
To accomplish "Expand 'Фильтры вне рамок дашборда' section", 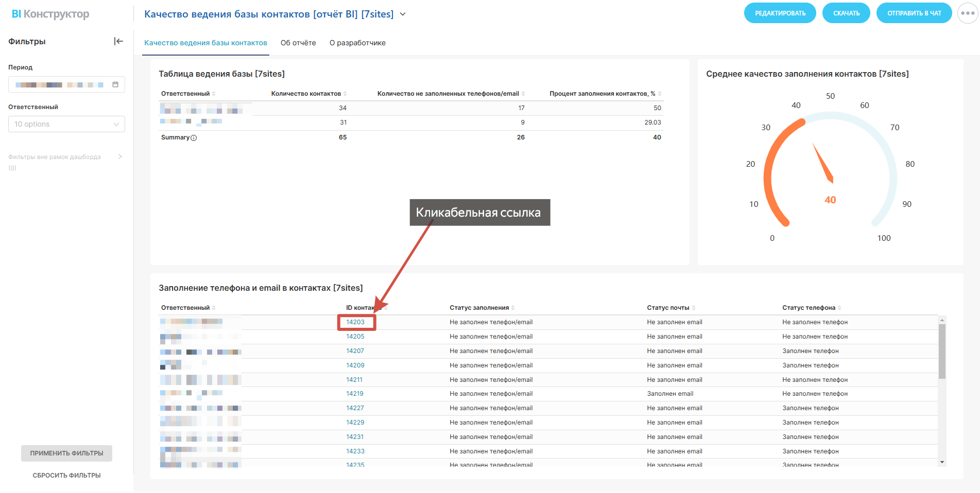I will point(119,157).
